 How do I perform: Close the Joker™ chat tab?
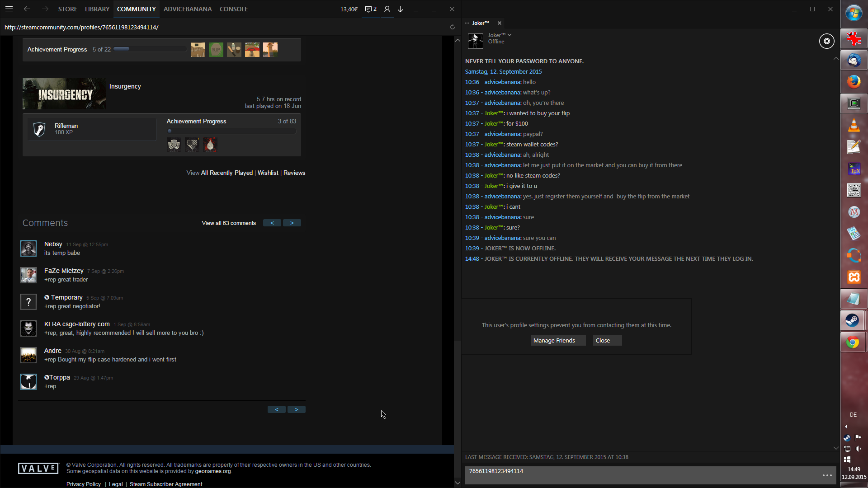(500, 23)
